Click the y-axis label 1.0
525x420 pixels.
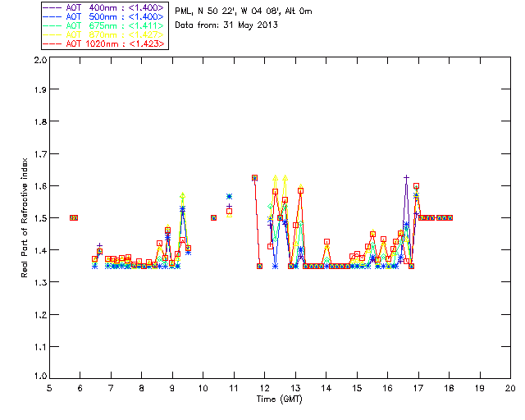coord(40,376)
